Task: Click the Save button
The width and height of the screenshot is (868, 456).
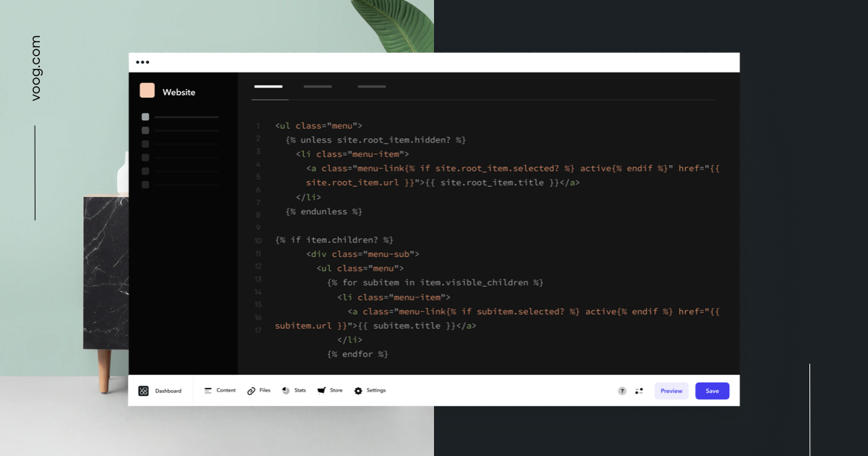Action: click(x=712, y=390)
